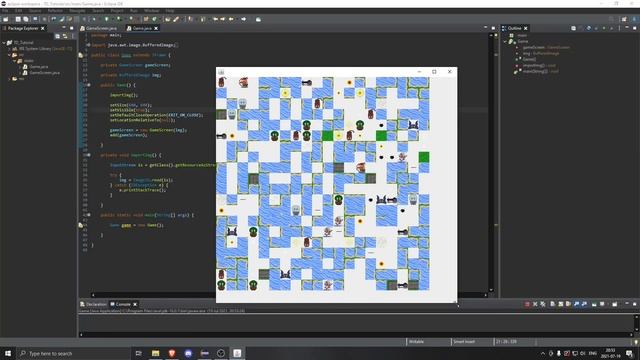This screenshot has width=640, height=360.
Task: Toggle Scroll Lock in Console toolbar
Action: tap(560, 304)
